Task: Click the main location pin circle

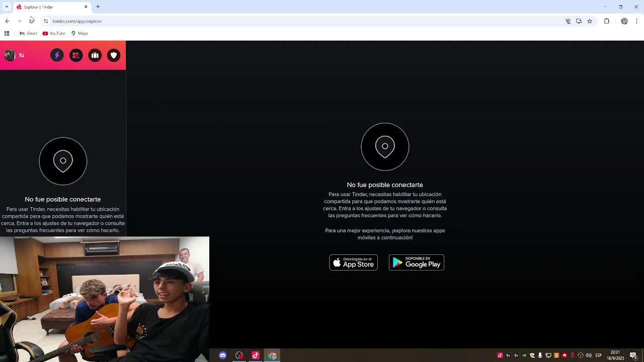Action: click(385, 147)
